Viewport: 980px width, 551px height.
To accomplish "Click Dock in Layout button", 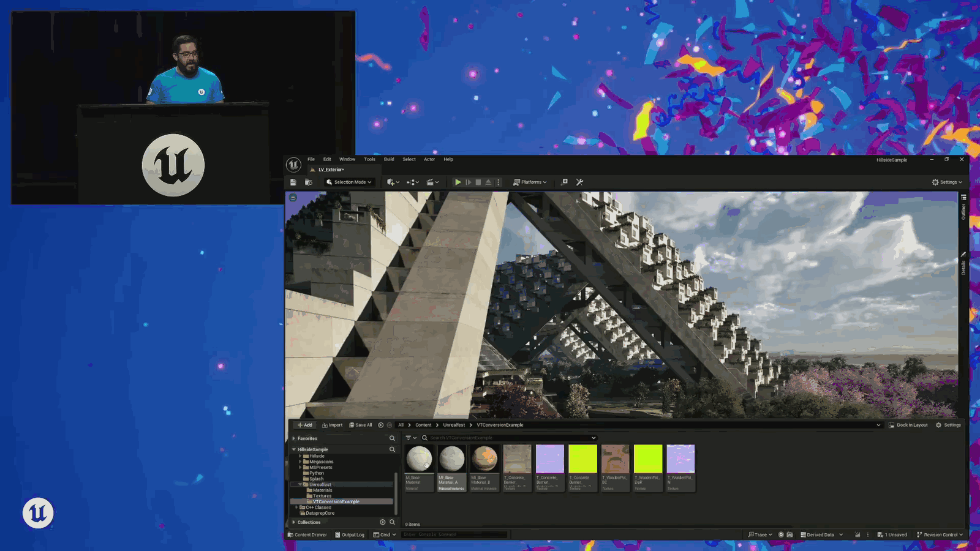I will [908, 425].
